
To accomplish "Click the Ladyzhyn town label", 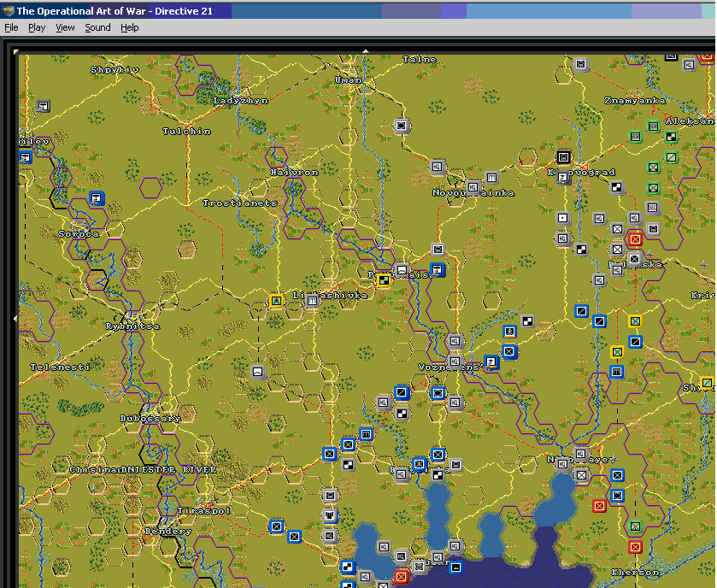I will coord(240,101).
